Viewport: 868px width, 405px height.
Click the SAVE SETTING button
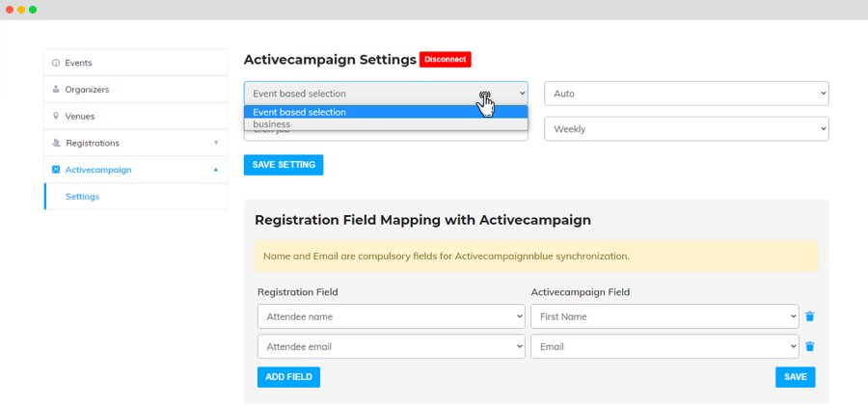pyautogui.click(x=284, y=165)
